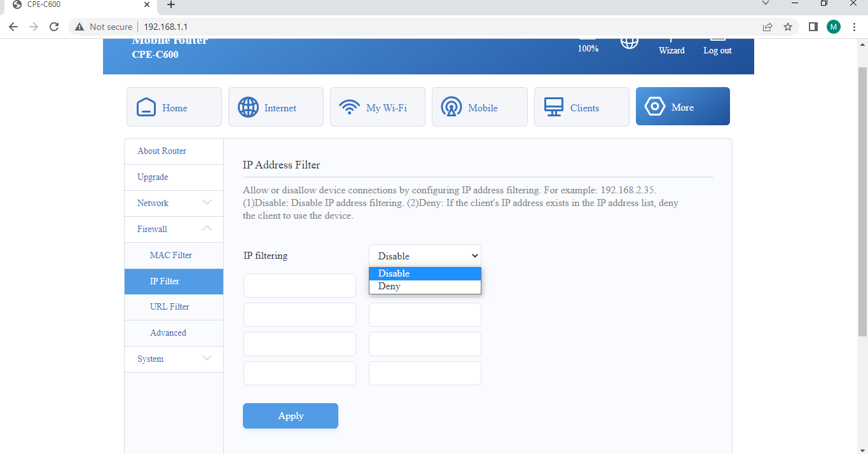
Task: Open the Chrome three-dot menu
Action: (x=854, y=27)
